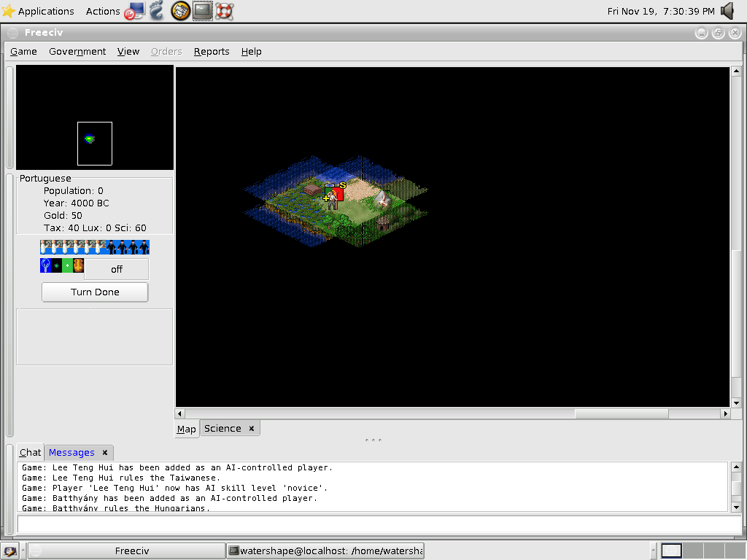Viewport: 747px width, 560px height.
Task: Open the Help menu
Action: pos(252,52)
